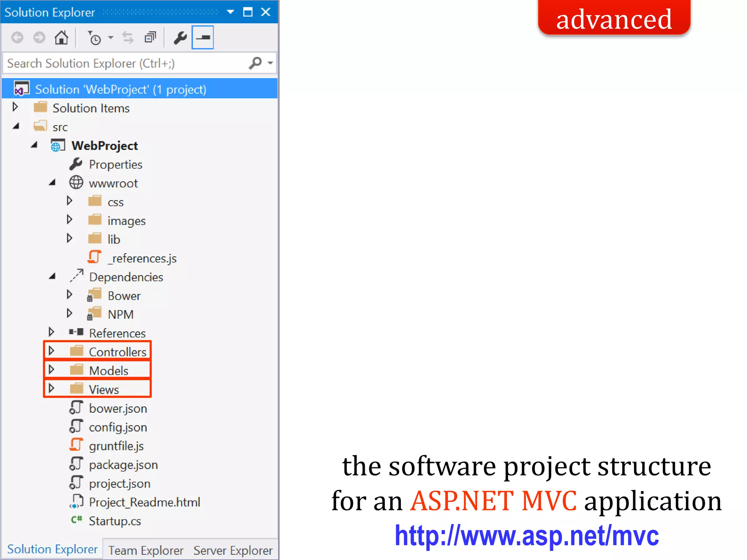Click the project.json file icon
The height and width of the screenshot is (560, 747).
[76, 482]
